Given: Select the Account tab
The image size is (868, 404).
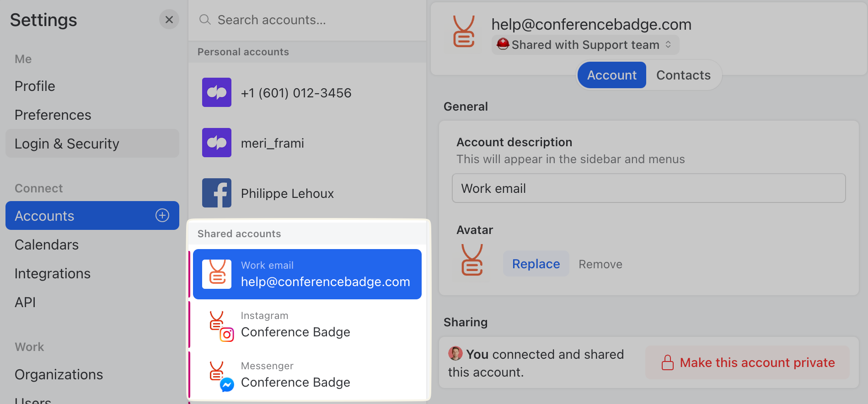Looking at the screenshot, I should tap(611, 74).
